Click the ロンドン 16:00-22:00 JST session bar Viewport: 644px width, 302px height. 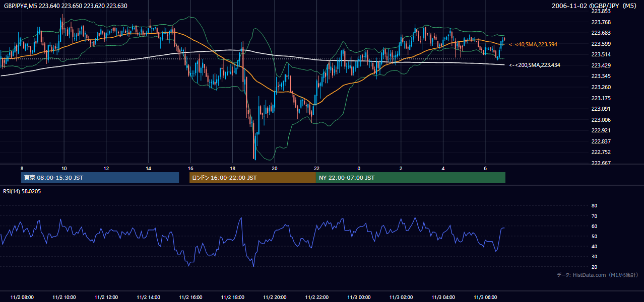coord(252,178)
